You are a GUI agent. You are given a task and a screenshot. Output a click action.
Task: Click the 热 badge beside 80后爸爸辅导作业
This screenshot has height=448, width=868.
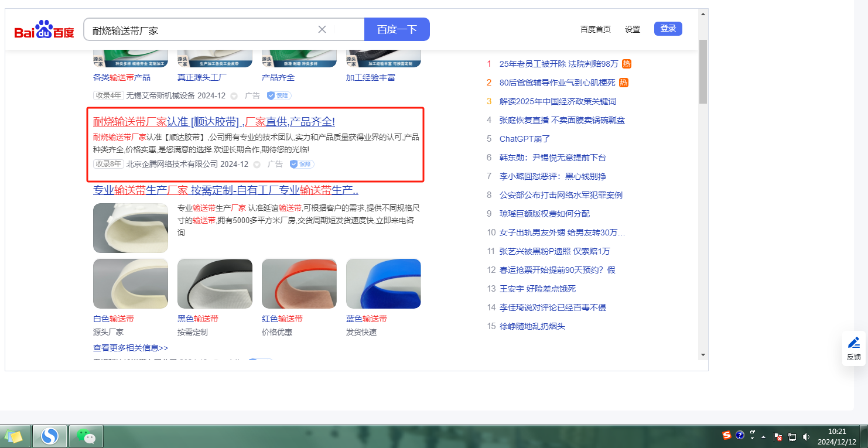point(623,83)
